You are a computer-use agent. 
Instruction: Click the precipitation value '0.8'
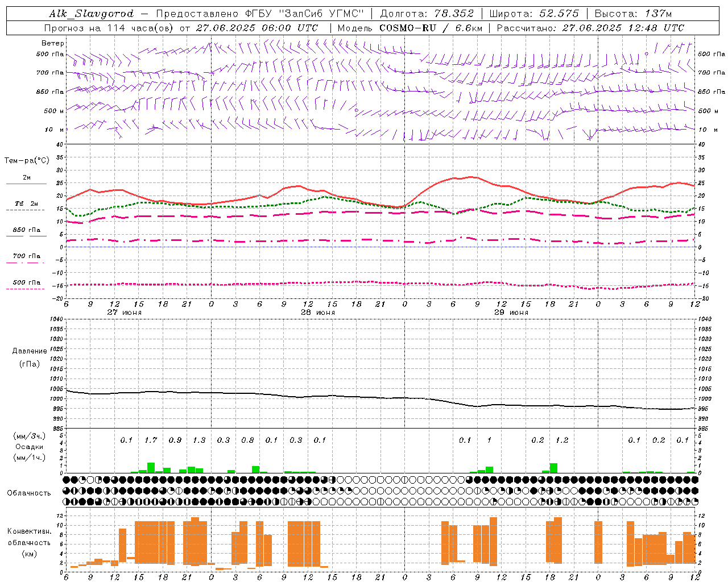tap(247, 440)
